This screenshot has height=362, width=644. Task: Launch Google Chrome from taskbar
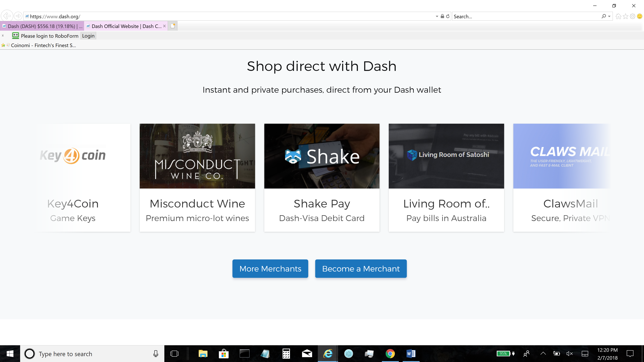click(x=390, y=353)
